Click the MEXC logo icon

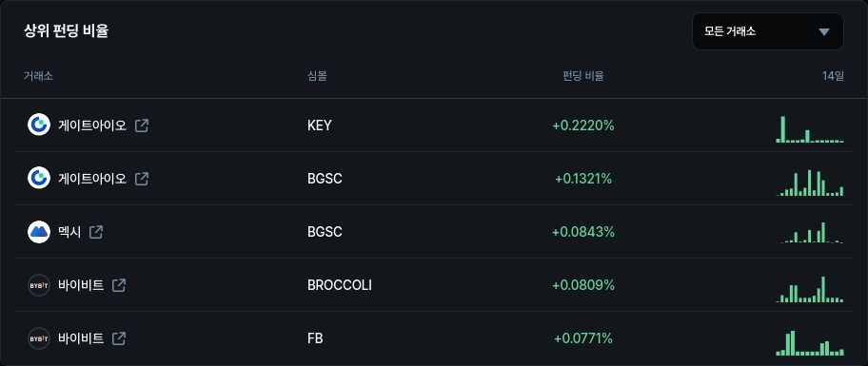(x=39, y=232)
